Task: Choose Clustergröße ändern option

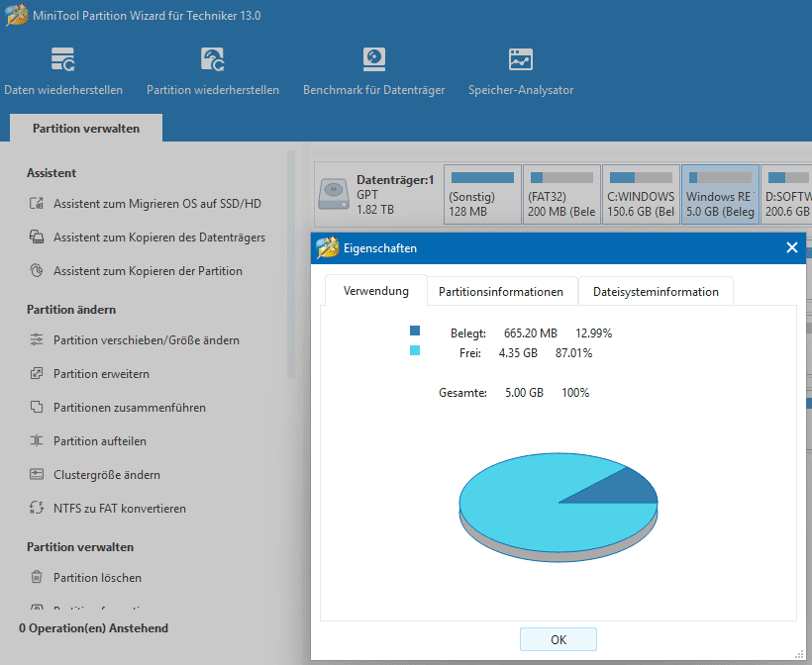Action: [x=107, y=475]
